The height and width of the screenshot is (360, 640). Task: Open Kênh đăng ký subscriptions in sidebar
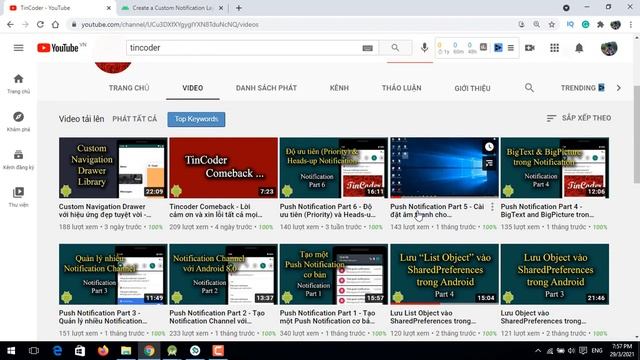pos(18,160)
